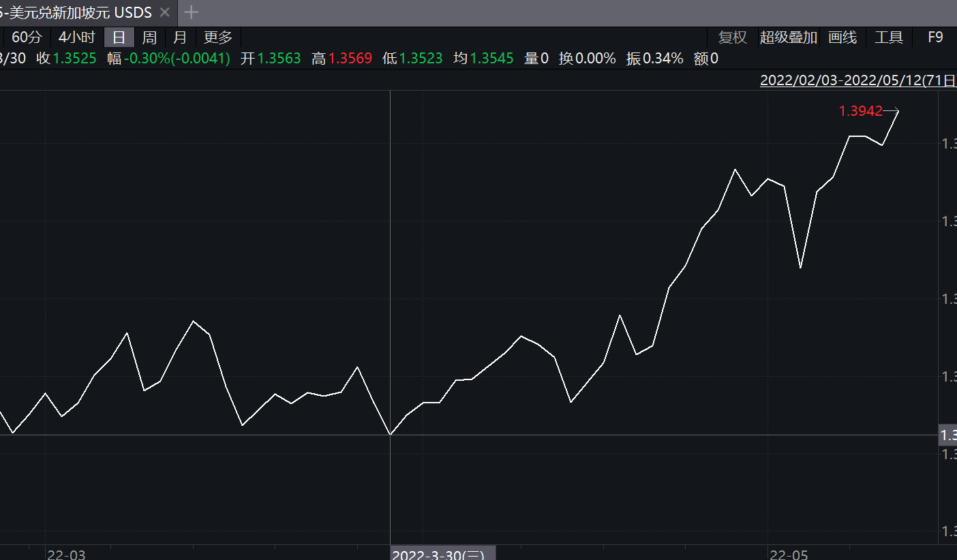The image size is (957, 560).
Task: Open the 2022/02/03-2022/05/12 date range link
Action: click(x=858, y=80)
